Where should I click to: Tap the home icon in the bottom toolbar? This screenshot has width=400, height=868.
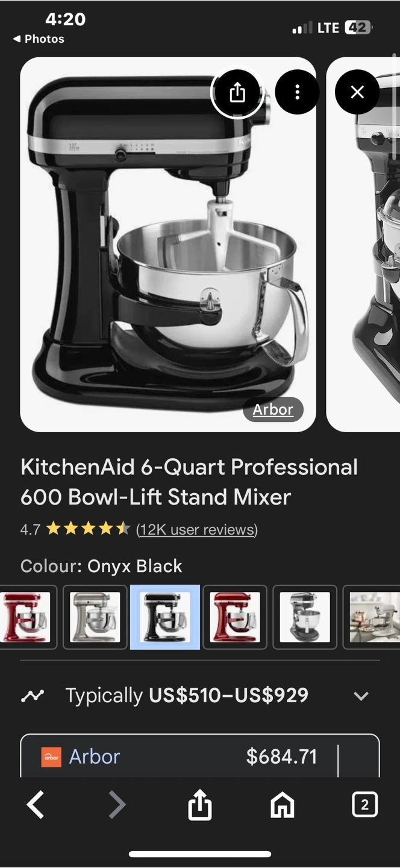pyautogui.click(x=282, y=805)
